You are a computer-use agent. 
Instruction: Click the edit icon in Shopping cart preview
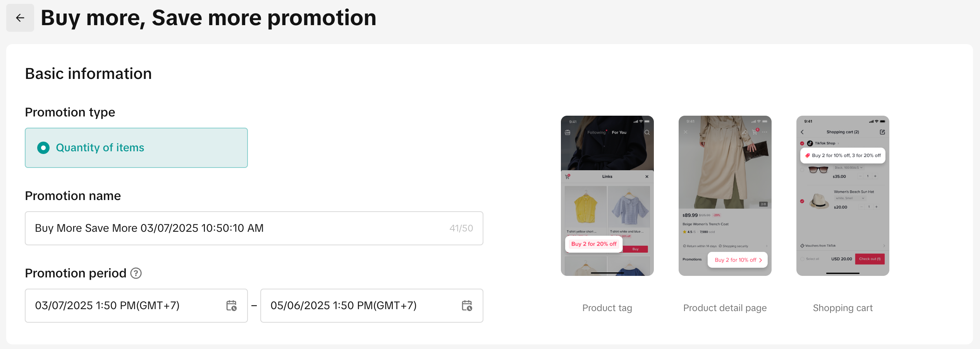point(882,132)
